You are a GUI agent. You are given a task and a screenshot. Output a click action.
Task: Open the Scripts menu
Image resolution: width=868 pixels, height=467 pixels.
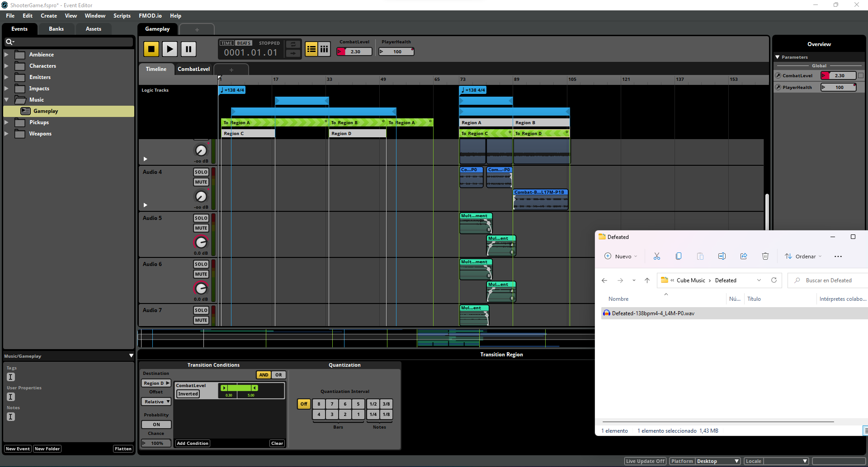122,16
